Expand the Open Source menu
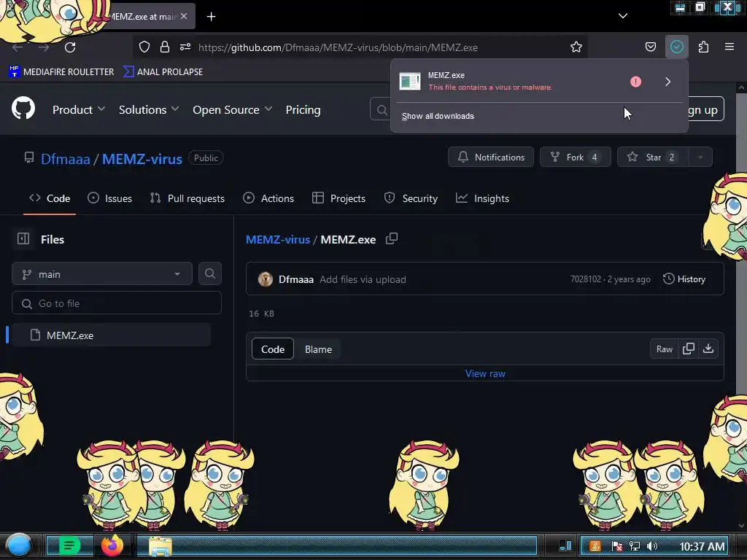 click(x=233, y=109)
